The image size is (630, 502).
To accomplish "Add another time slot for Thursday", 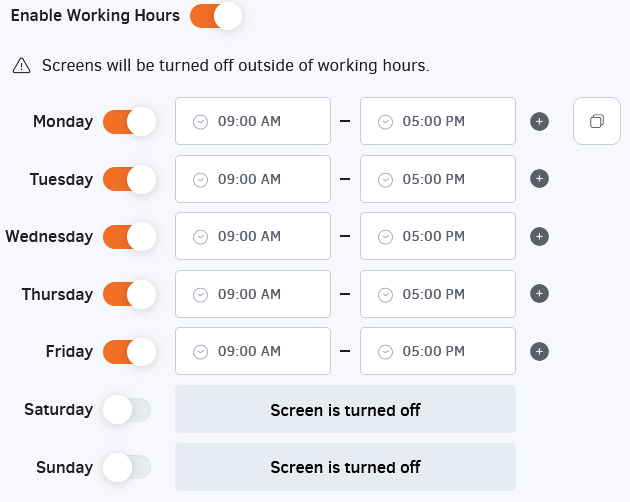I will [x=539, y=294].
